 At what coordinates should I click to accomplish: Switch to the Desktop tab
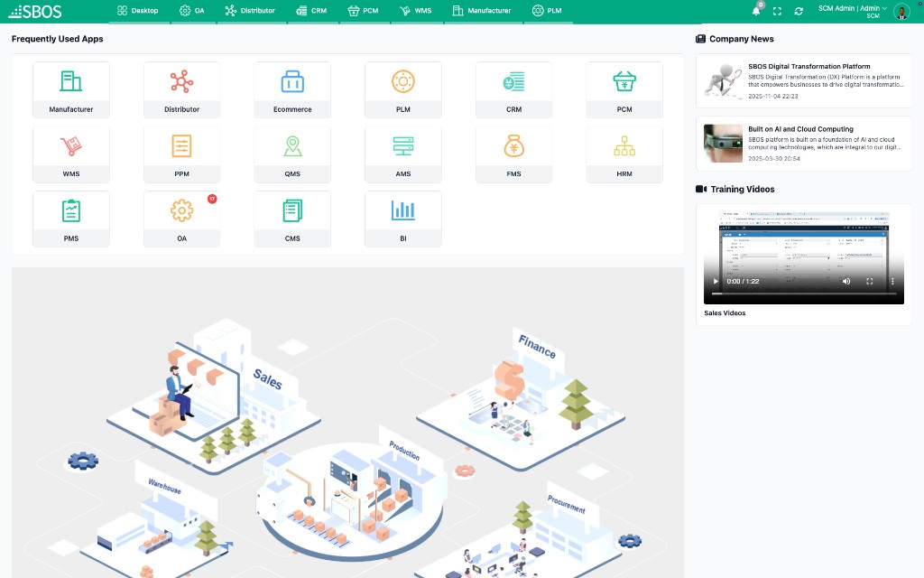[x=138, y=11]
